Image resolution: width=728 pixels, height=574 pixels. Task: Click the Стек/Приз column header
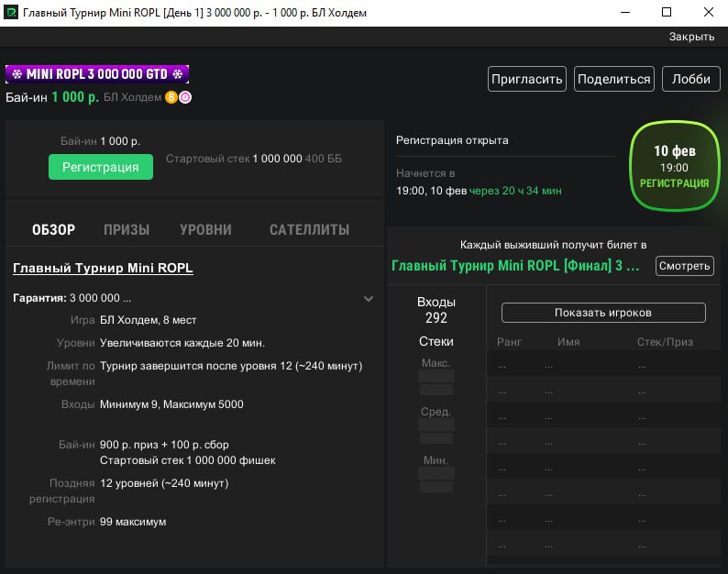[x=665, y=342]
